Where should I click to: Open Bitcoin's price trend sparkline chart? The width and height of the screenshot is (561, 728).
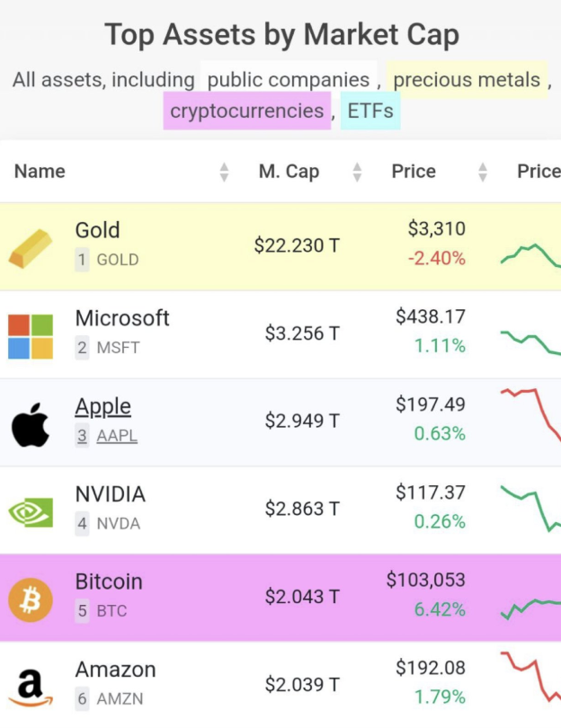point(530,607)
